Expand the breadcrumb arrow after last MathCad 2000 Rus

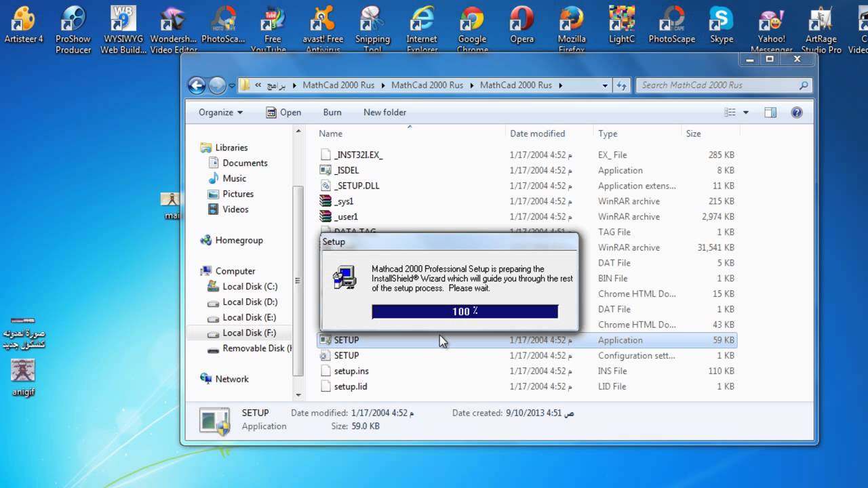click(x=560, y=85)
